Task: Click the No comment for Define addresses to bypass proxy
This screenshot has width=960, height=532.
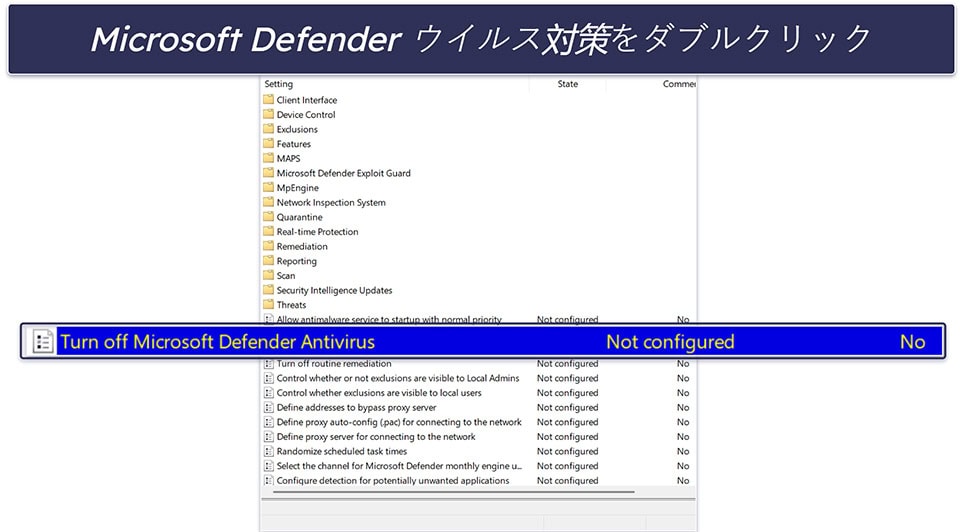Action: [x=683, y=408]
